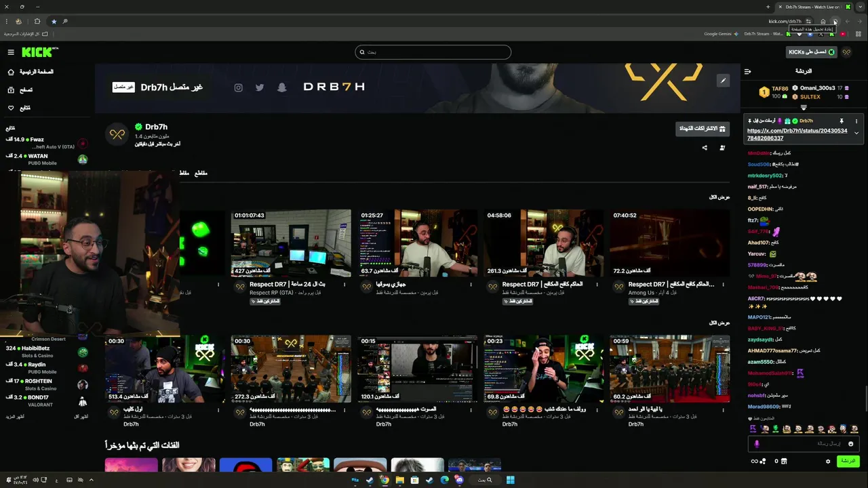Click the follow user icon beside share
The height and width of the screenshot is (488, 868).
722,148
